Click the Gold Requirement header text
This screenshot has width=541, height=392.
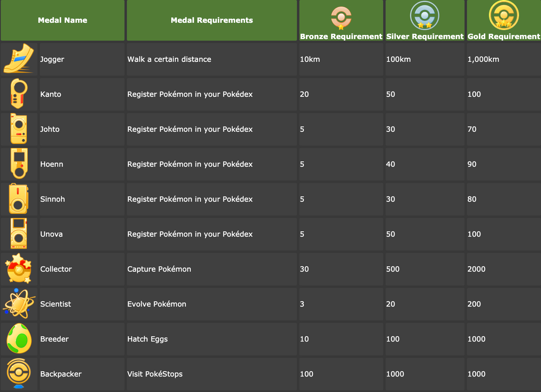(x=504, y=37)
